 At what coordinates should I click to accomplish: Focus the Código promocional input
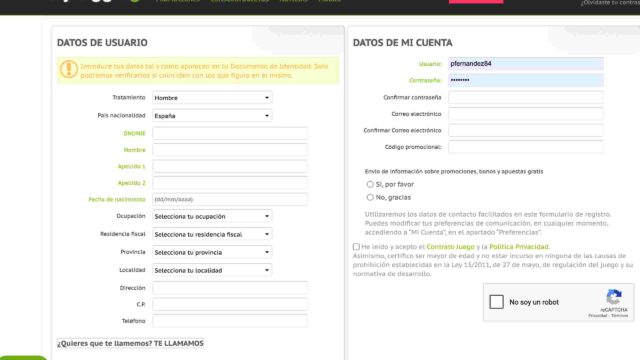(x=526, y=147)
